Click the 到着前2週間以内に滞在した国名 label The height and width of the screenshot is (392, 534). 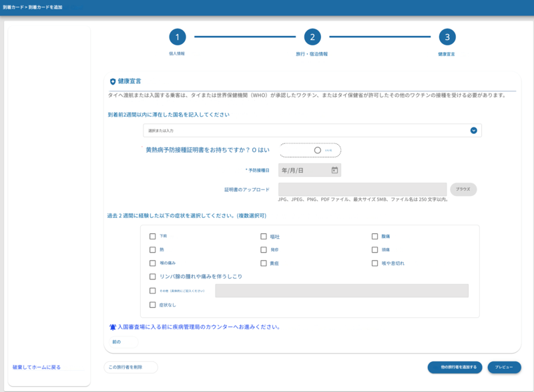(x=169, y=115)
